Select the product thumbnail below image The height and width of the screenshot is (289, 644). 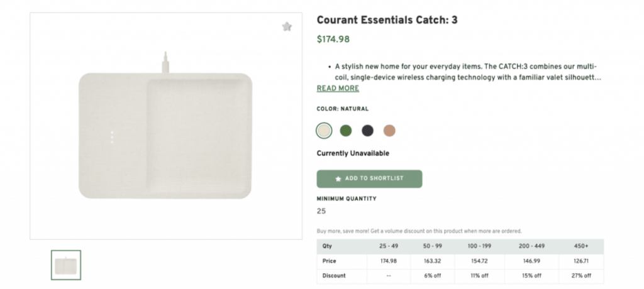click(x=66, y=265)
